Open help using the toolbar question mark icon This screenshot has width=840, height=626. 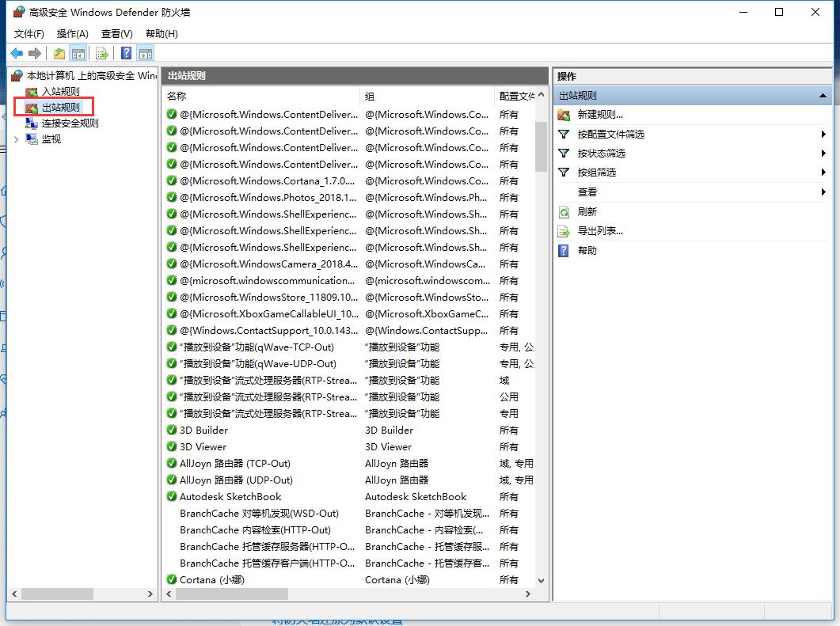[x=127, y=54]
